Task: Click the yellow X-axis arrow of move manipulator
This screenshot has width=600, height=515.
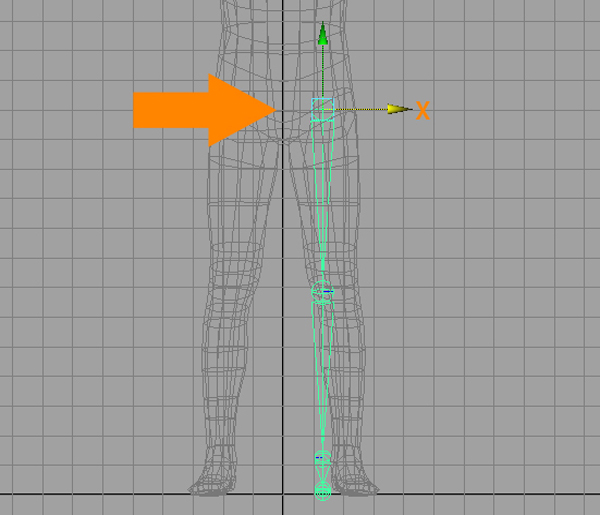Action: click(399, 109)
